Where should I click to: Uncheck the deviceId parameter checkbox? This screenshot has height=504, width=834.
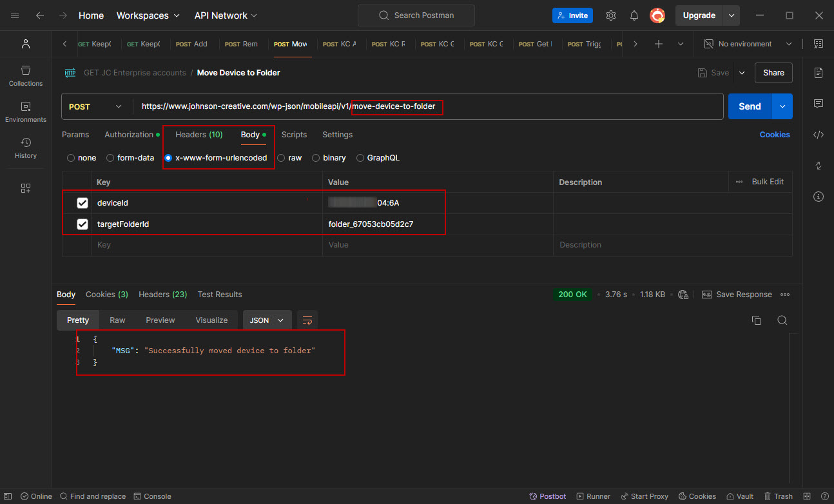pyautogui.click(x=82, y=203)
